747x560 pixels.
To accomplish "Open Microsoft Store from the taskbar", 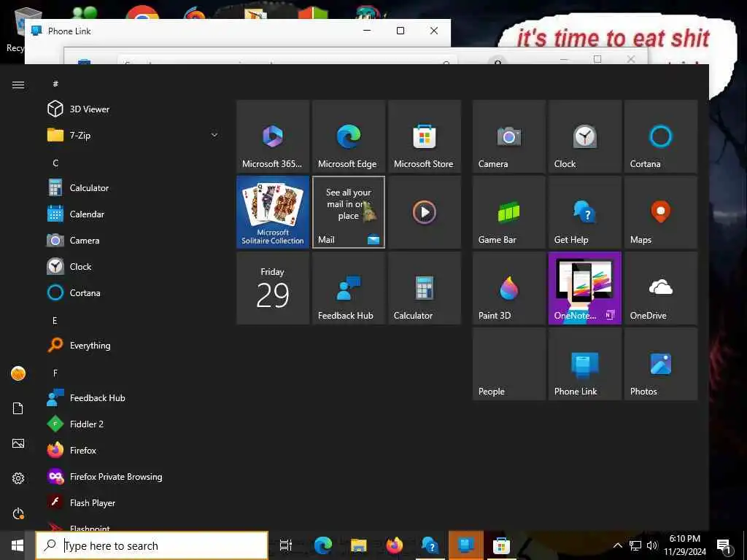I will point(501,545).
